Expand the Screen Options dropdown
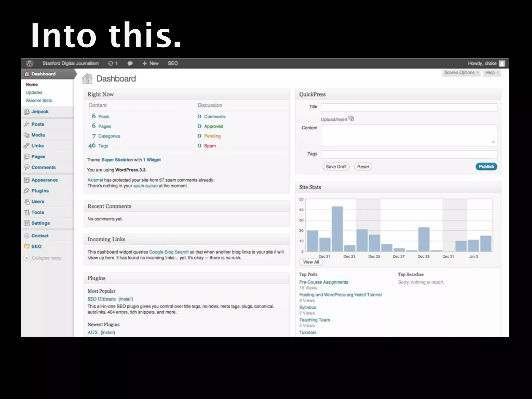 click(x=461, y=72)
